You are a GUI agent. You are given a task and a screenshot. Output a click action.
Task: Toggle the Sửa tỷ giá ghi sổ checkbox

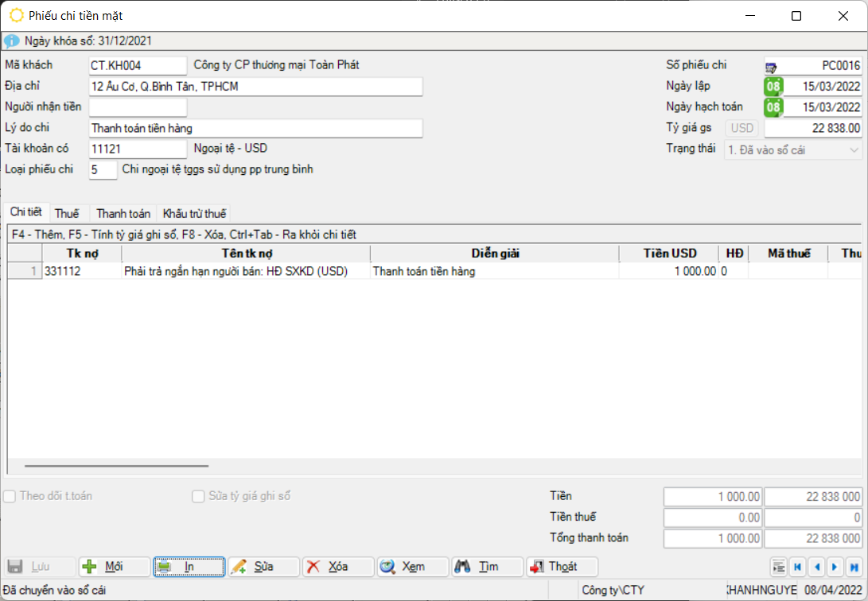[199, 497]
